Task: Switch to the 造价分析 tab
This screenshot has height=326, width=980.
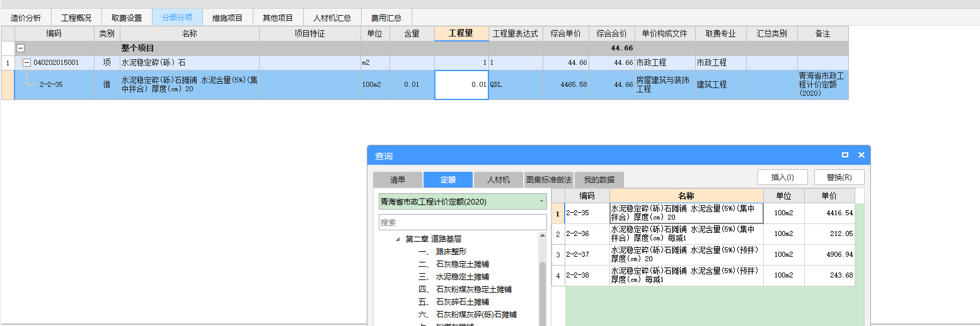Action: coord(26,18)
